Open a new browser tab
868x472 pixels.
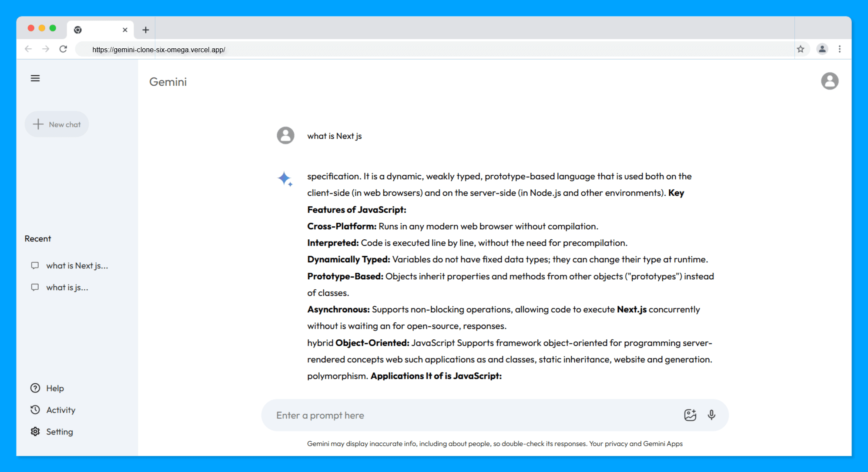(x=146, y=30)
